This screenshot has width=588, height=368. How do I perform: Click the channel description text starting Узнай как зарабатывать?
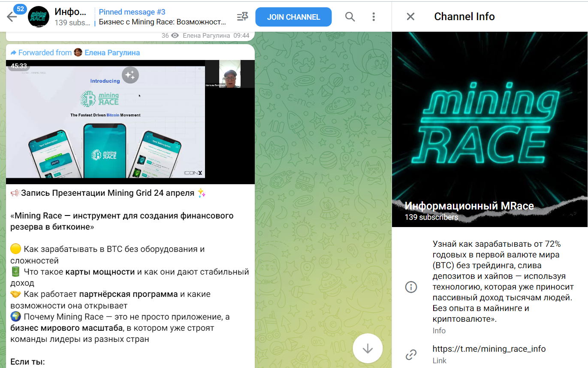(x=503, y=281)
